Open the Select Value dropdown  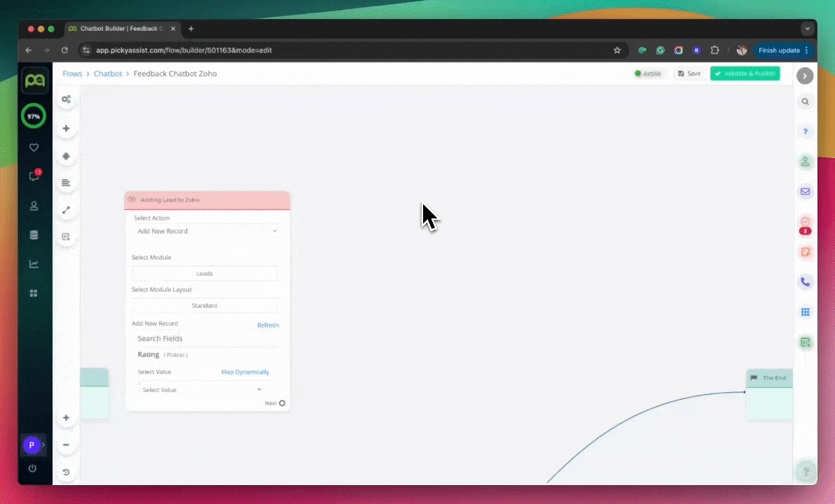[x=202, y=390]
